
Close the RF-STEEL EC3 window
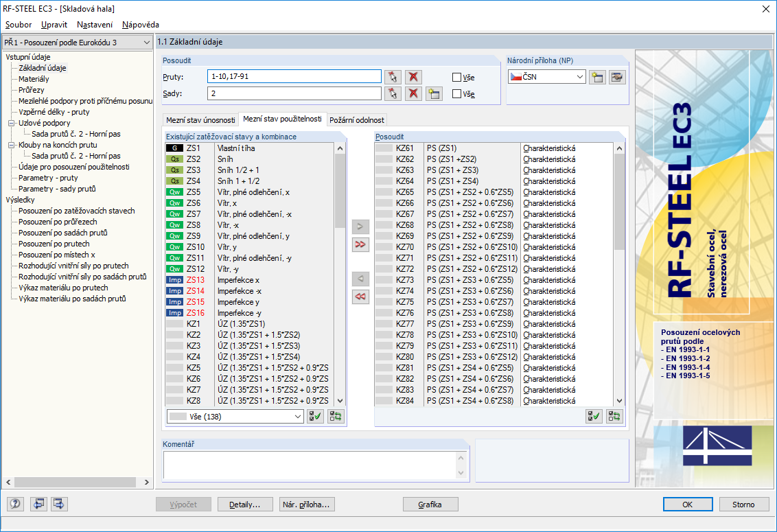(765, 9)
